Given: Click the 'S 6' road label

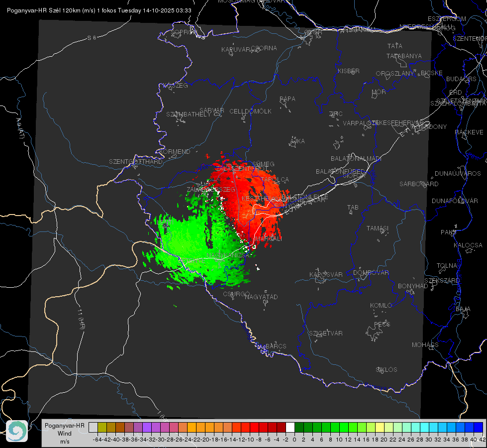Looking at the screenshot, I should [92, 38].
